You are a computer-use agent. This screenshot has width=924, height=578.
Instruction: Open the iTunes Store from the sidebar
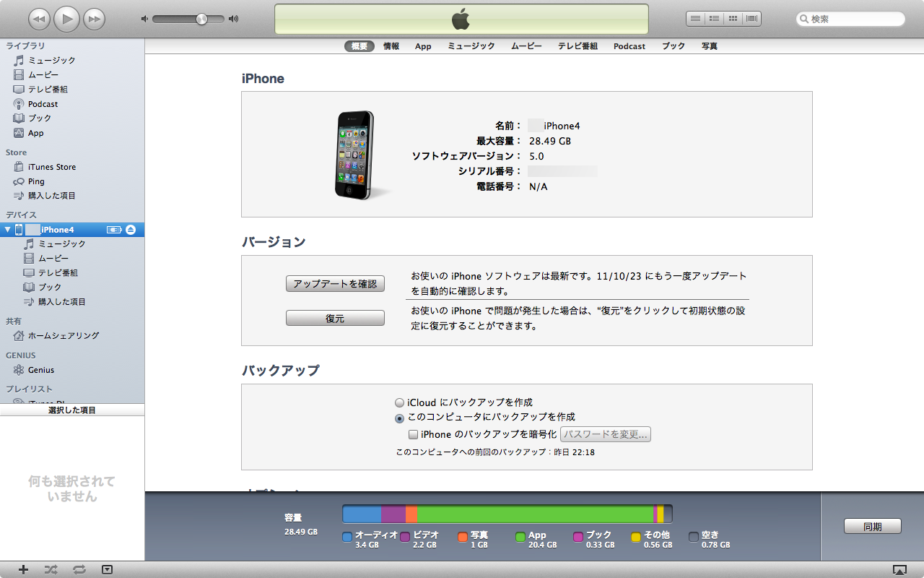click(x=51, y=167)
